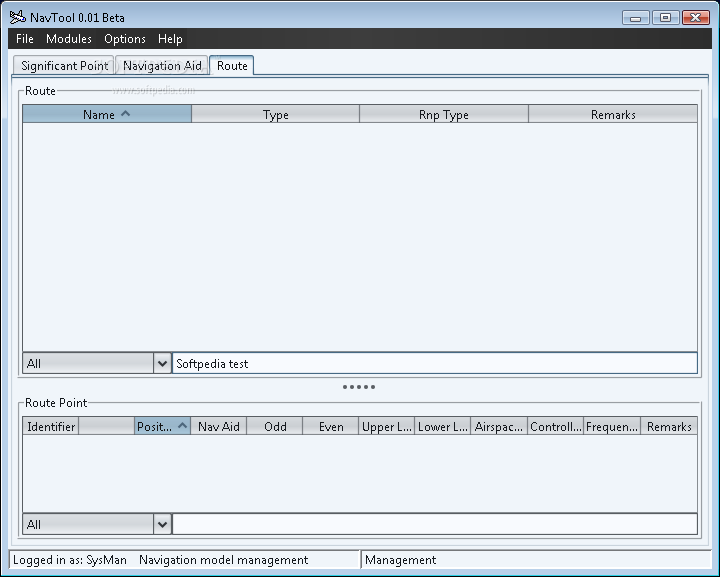Open the Help menu
720x577 pixels.
[x=170, y=39]
